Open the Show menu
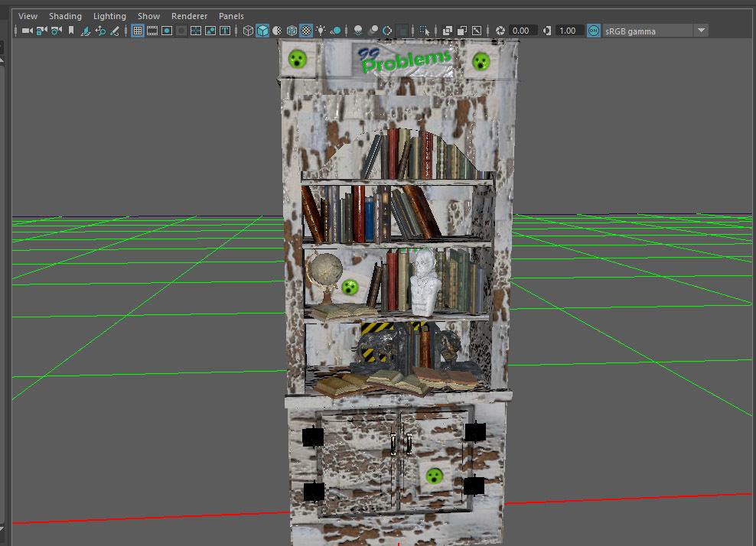This screenshot has width=756, height=546. tap(148, 16)
